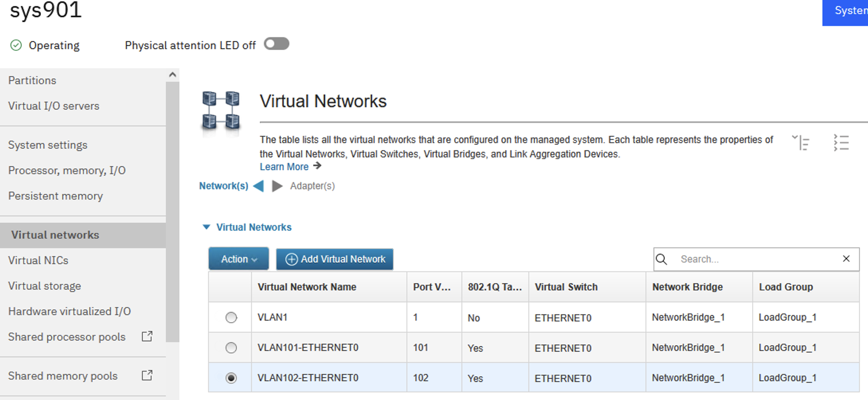Viewport: 868px width, 400px height.
Task: Clear the search field with X icon
Action: (x=846, y=259)
